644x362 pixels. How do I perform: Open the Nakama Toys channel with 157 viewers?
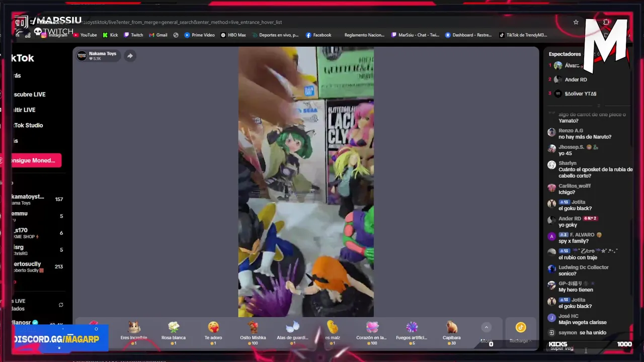(x=38, y=200)
